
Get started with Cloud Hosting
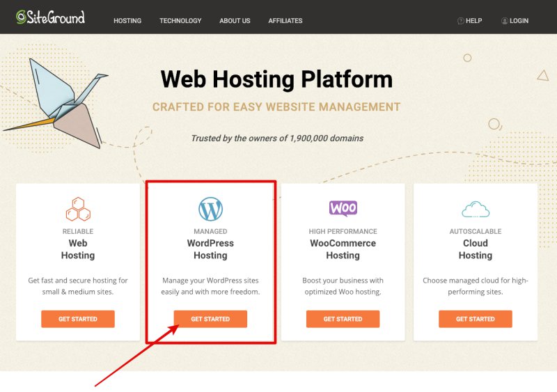pyautogui.click(x=476, y=319)
